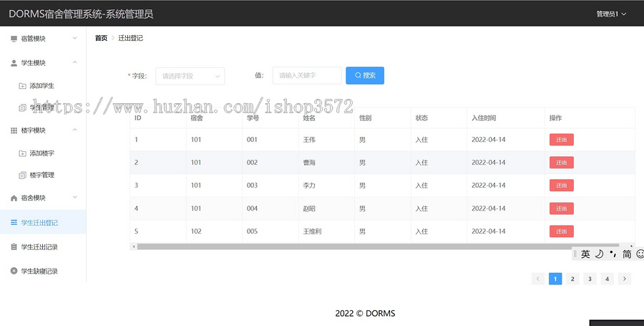Click the 学生迁出登记 list icon
Viewport: 644px width, 326px height.
14,222
